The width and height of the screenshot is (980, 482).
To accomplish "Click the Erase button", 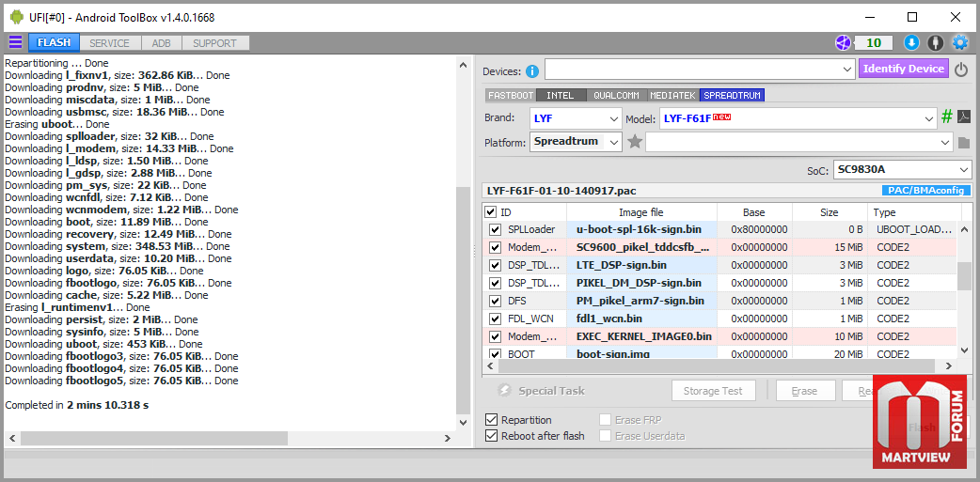I will pos(805,391).
